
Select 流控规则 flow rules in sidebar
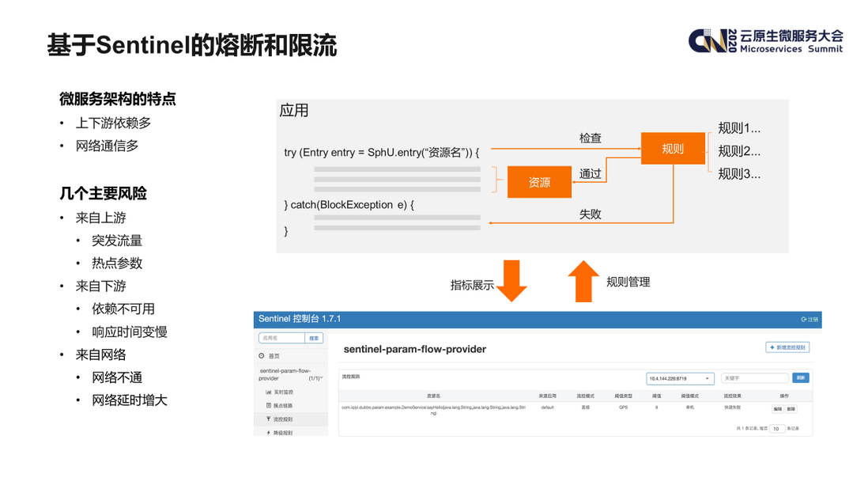280,419
